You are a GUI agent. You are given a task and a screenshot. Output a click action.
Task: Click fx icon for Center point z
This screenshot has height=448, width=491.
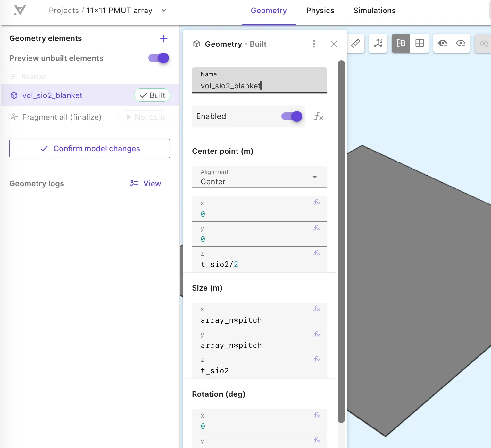(x=317, y=253)
